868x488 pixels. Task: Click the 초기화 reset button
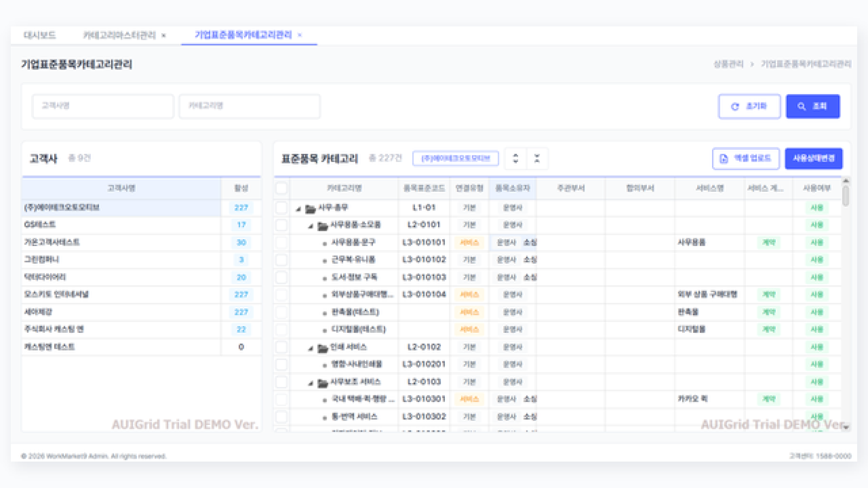click(x=749, y=106)
